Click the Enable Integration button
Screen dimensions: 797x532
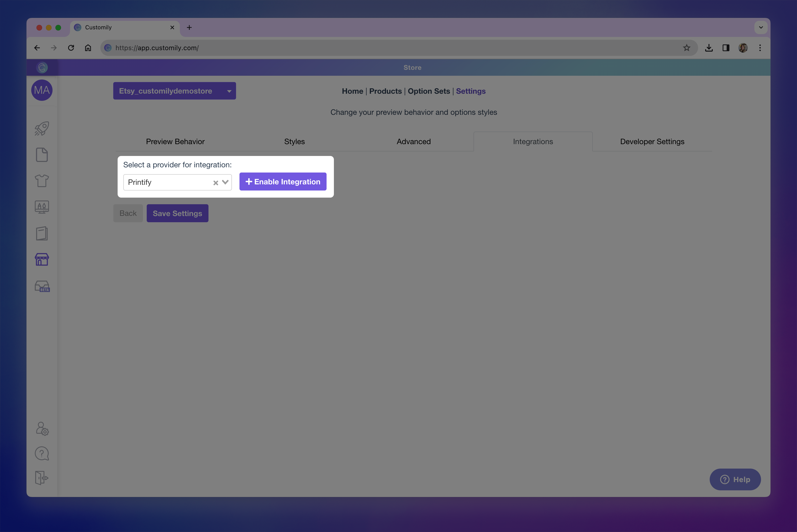pyautogui.click(x=283, y=182)
